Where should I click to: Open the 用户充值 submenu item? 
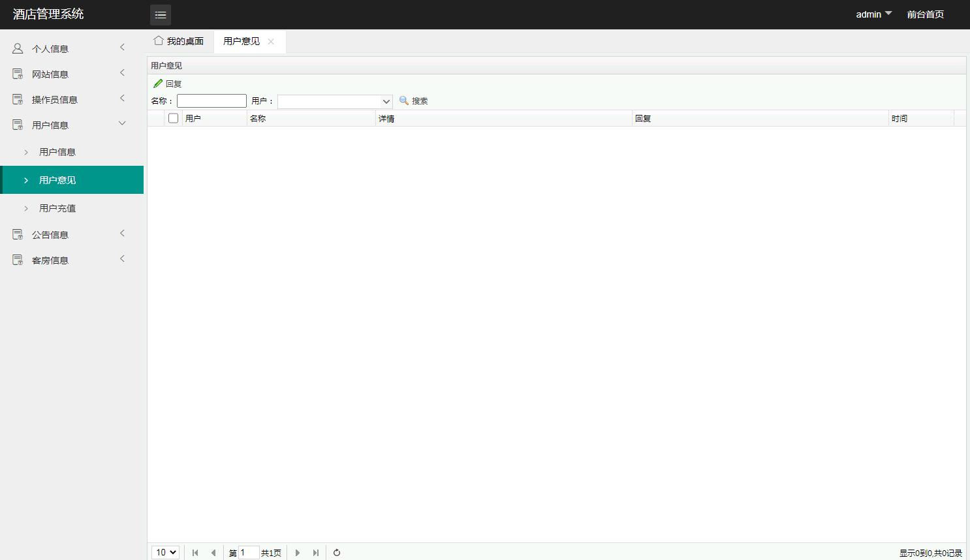pyautogui.click(x=72, y=208)
